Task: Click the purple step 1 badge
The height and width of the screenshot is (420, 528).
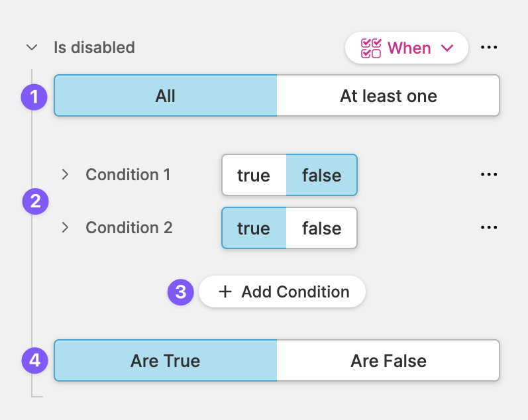Action: tap(34, 98)
